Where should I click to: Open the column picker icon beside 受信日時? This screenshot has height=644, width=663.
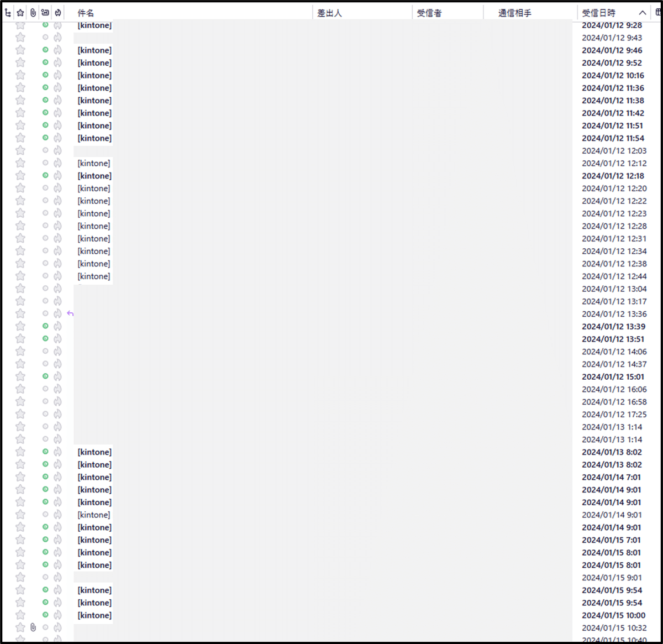[x=658, y=12]
